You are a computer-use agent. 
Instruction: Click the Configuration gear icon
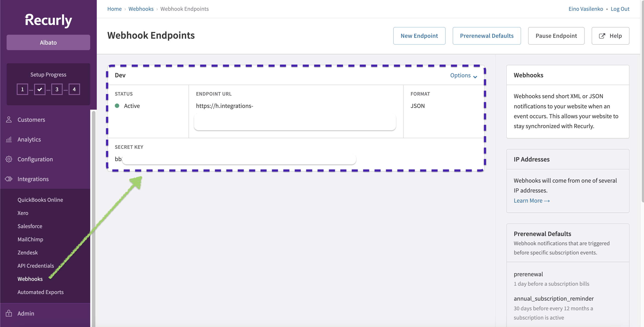pyautogui.click(x=9, y=159)
